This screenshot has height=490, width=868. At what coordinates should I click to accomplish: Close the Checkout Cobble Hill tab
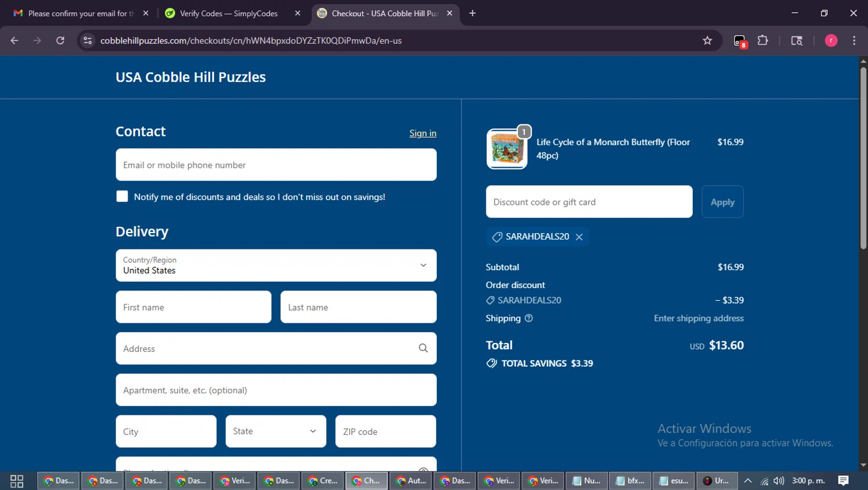coord(450,13)
